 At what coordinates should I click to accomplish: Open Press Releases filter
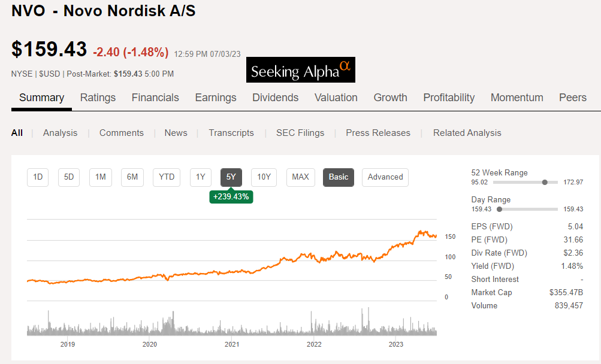click(378, 133)
